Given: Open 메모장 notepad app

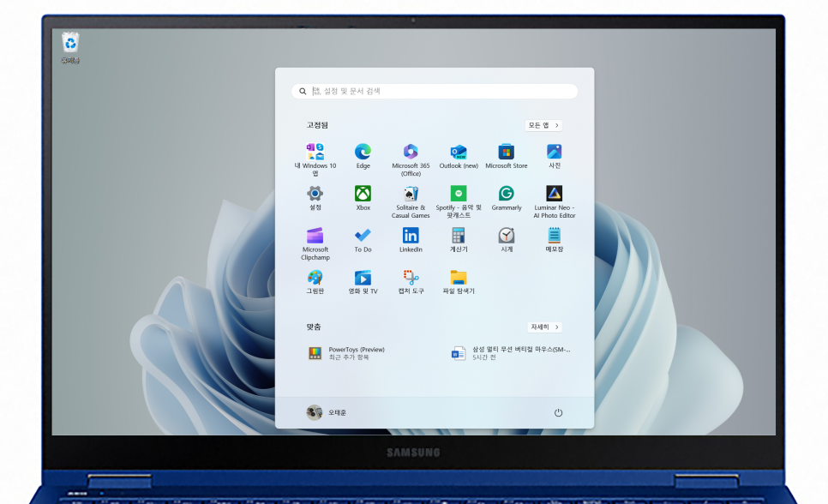Looking at the screenshot, I should [x=554, y=240].
